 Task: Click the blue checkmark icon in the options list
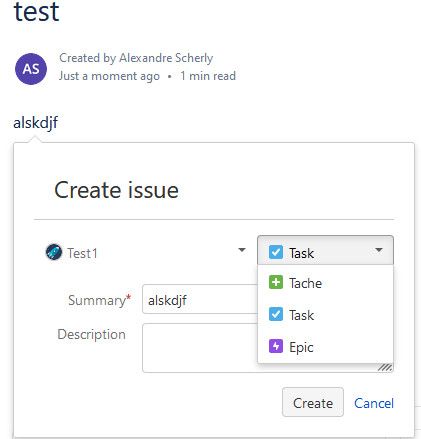pos(276,314)
